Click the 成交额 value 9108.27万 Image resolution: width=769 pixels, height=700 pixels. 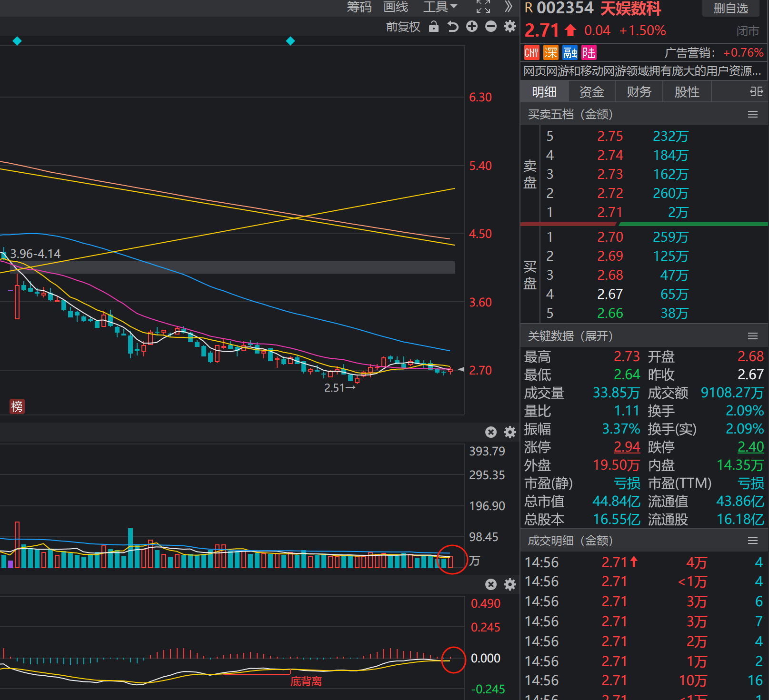(x=732, y=393)
